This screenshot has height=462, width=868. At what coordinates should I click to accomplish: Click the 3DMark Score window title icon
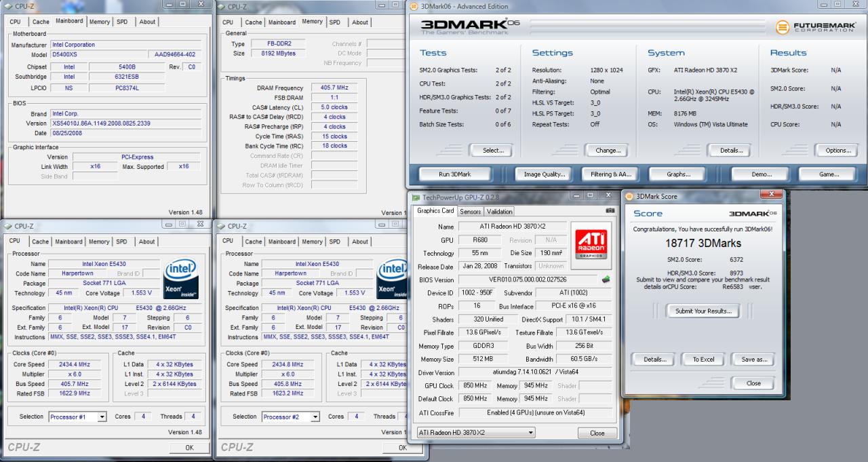point(629,197)
